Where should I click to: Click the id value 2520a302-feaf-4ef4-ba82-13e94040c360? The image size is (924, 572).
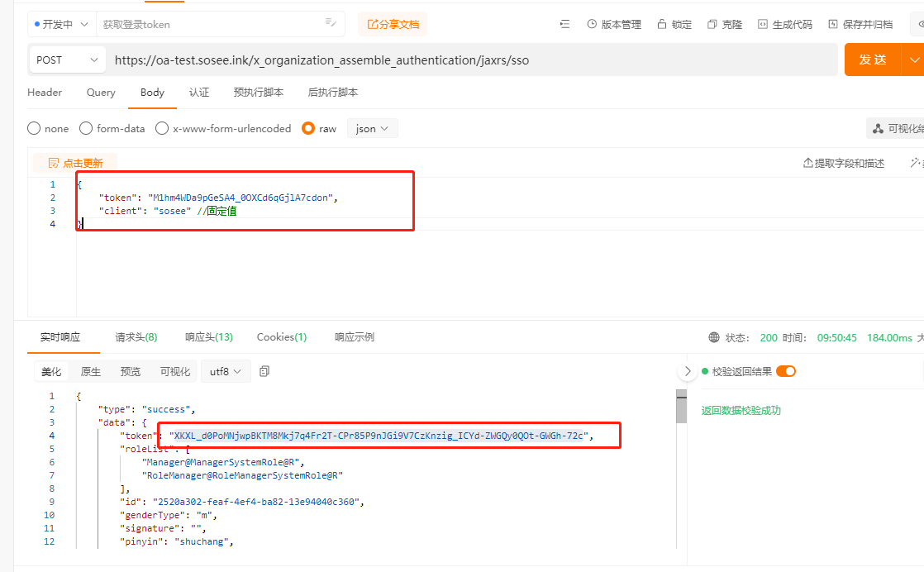pos(256,501)
